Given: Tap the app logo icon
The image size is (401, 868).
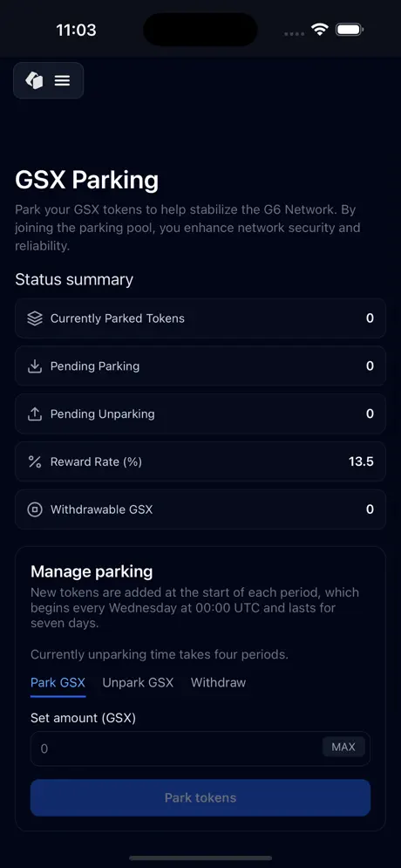Looking at the screenshot, I should 34,81.
